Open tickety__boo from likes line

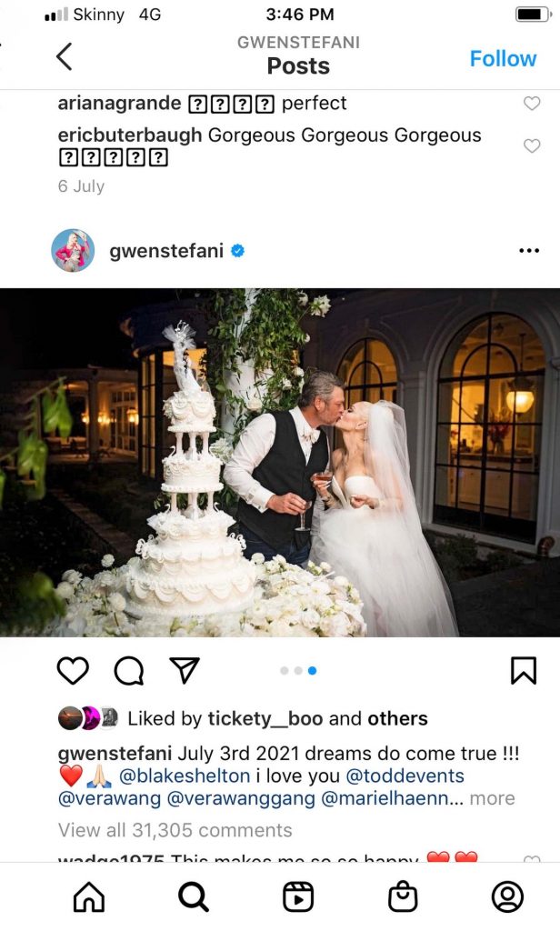(x=265, y=719)
